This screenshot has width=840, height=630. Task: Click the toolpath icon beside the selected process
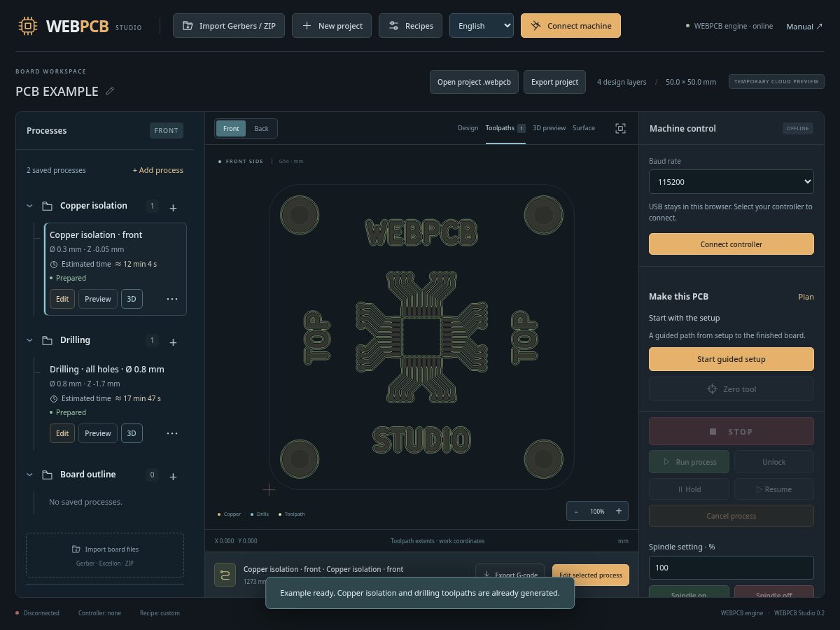225,575
